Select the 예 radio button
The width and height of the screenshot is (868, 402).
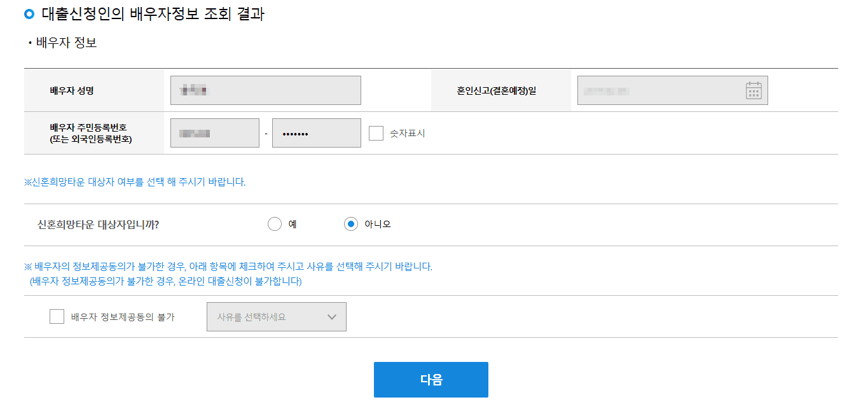(x=273, y=224)
